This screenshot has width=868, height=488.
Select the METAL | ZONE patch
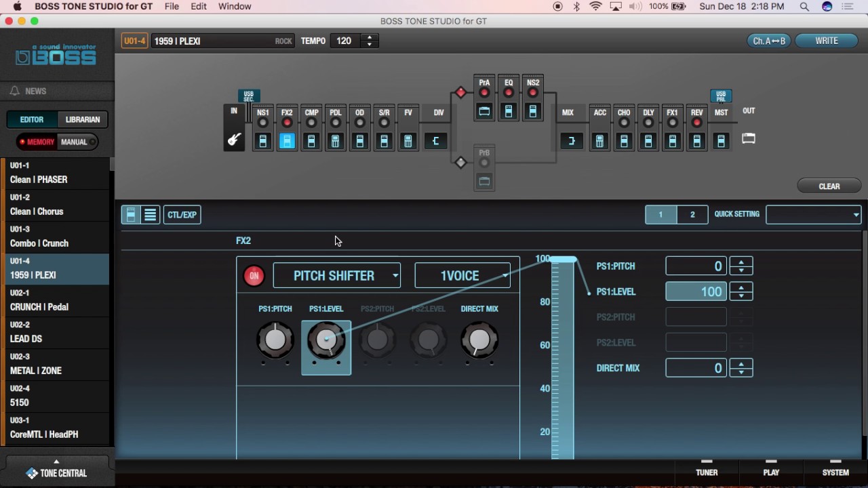(56, 365)
